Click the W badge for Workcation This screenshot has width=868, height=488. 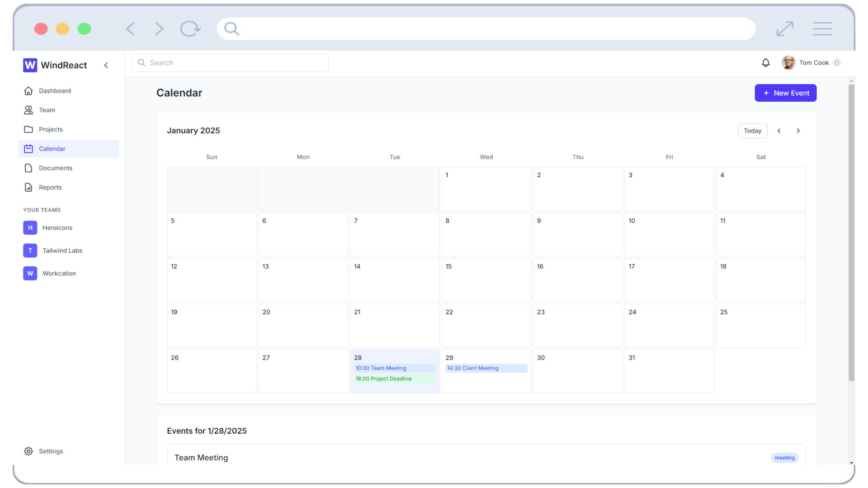tap(30, 274)
